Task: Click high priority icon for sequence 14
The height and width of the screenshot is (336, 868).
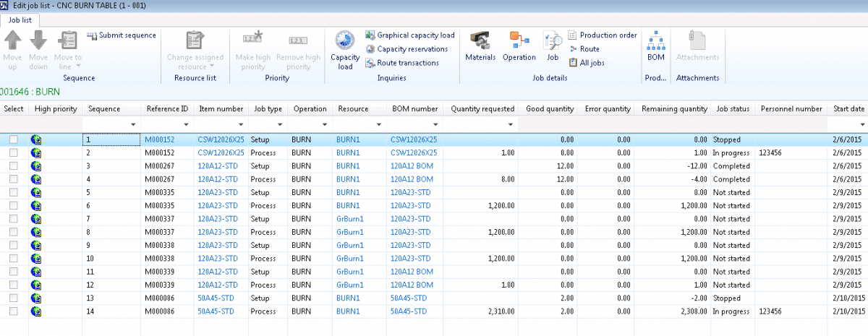Action: tap(35, 311)
